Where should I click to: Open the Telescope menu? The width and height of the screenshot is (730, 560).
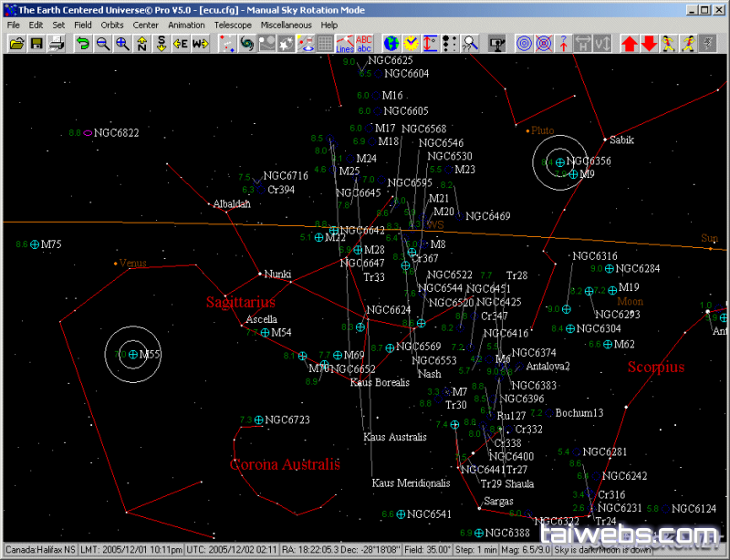[234, 25]
